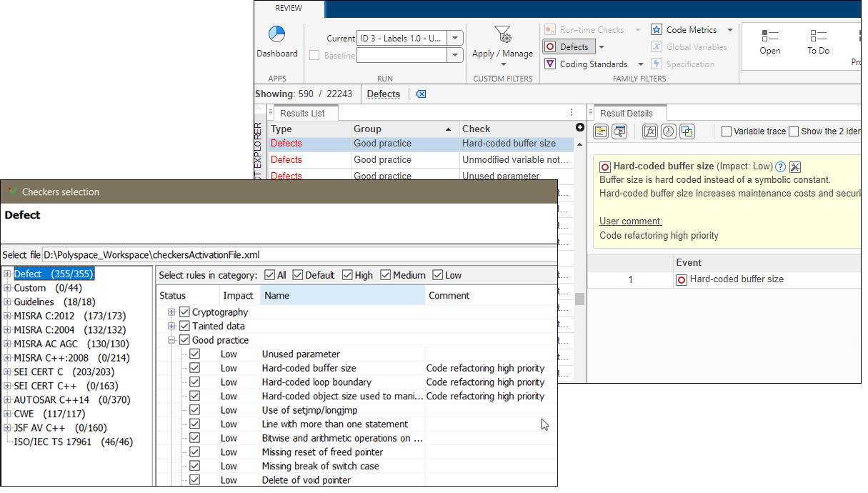Open Results List three-dot options menu

tap(572, 113)
